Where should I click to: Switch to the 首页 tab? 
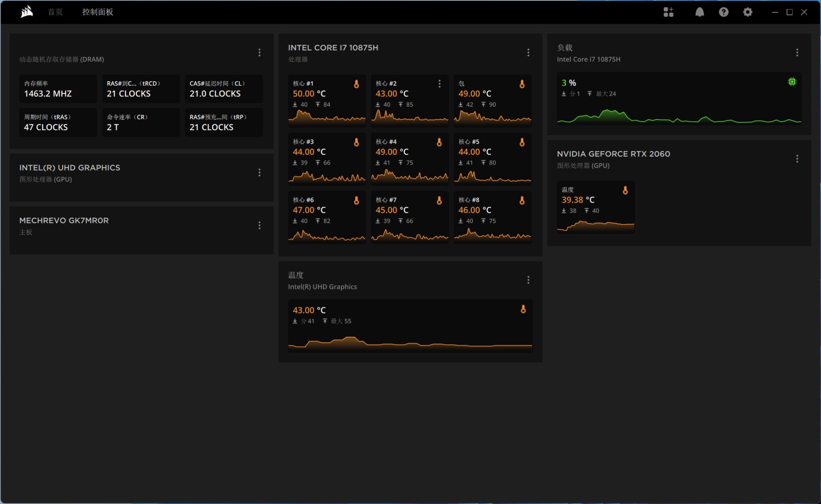(x=55, y=12)
